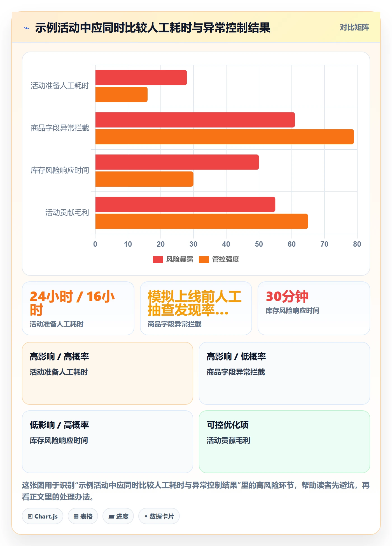The height and width of the screenshot is (546, 392).
Task: Click the red 风险暴露 bar for 商品字段异常拦截
Action: tap(195, 120)
